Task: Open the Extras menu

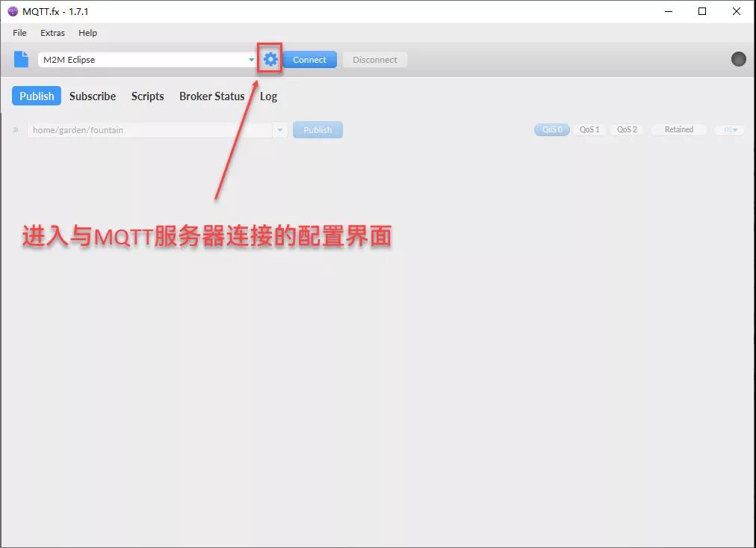Action: pyautogui.click(x=52, y=33)
